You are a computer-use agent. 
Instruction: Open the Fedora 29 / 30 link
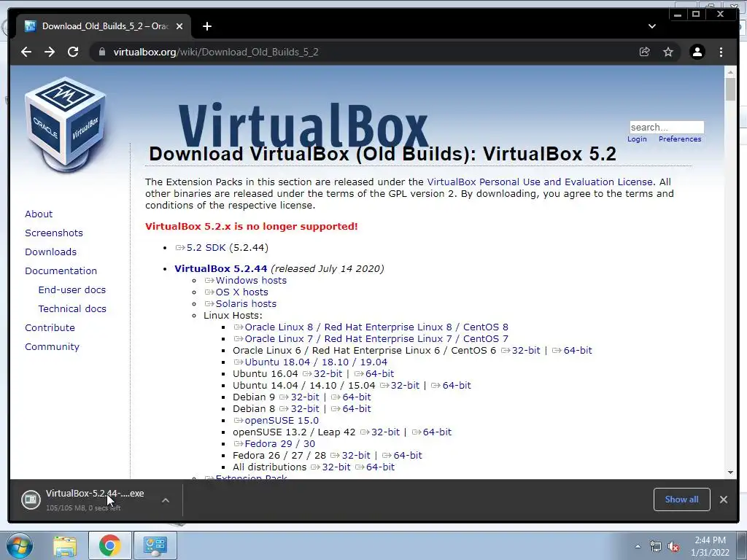(x=274, y=444)
